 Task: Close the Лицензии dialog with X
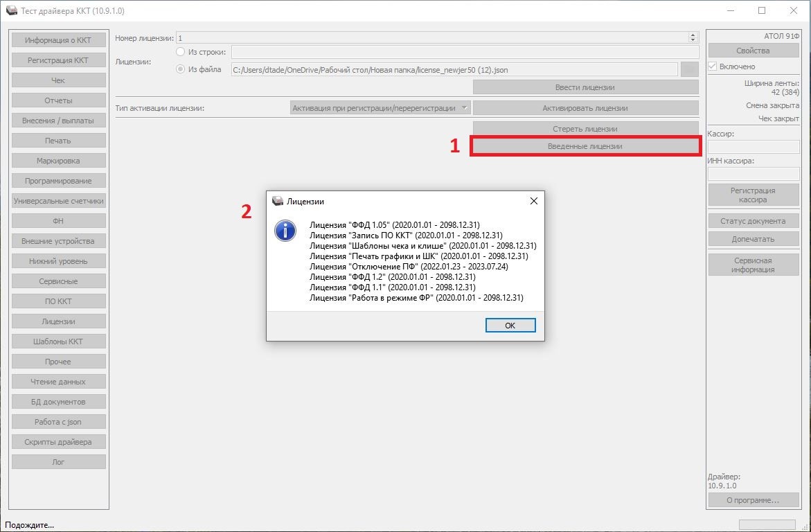[533, 201]
